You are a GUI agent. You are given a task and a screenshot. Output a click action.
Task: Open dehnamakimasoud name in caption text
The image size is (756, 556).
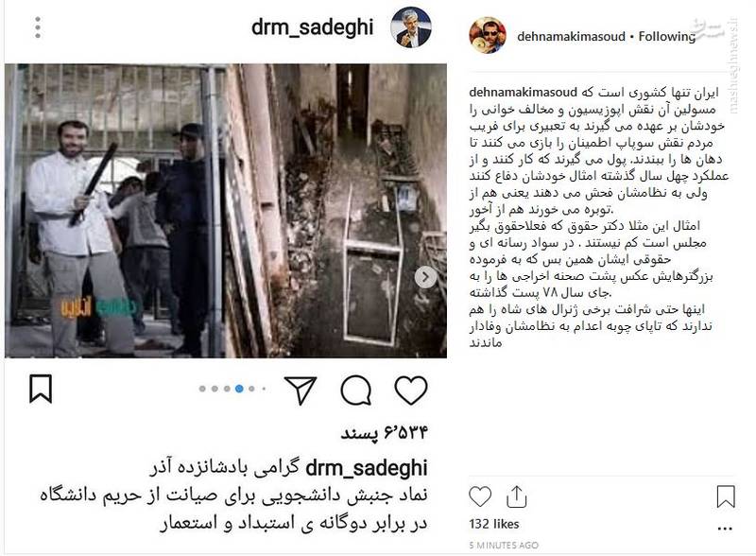(x=523, y=92)
